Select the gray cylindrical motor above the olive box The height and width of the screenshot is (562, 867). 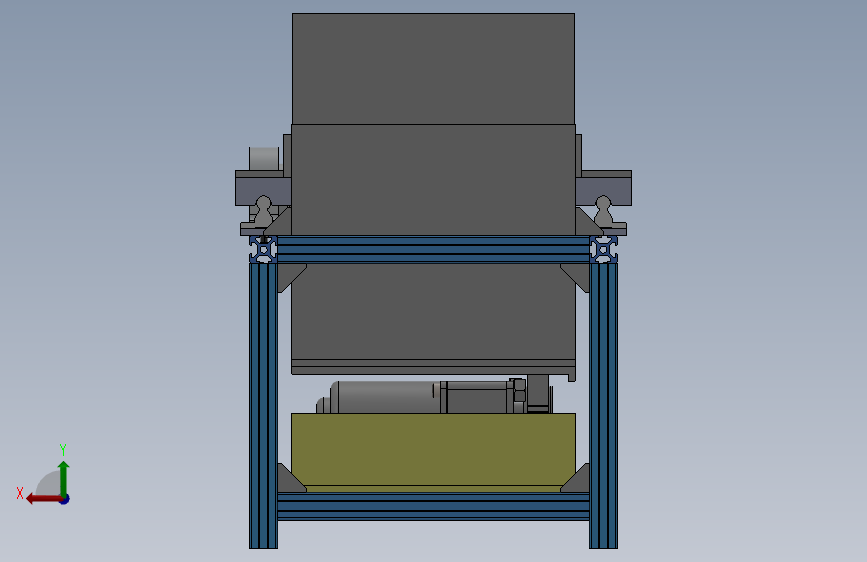tap(385, 397)
